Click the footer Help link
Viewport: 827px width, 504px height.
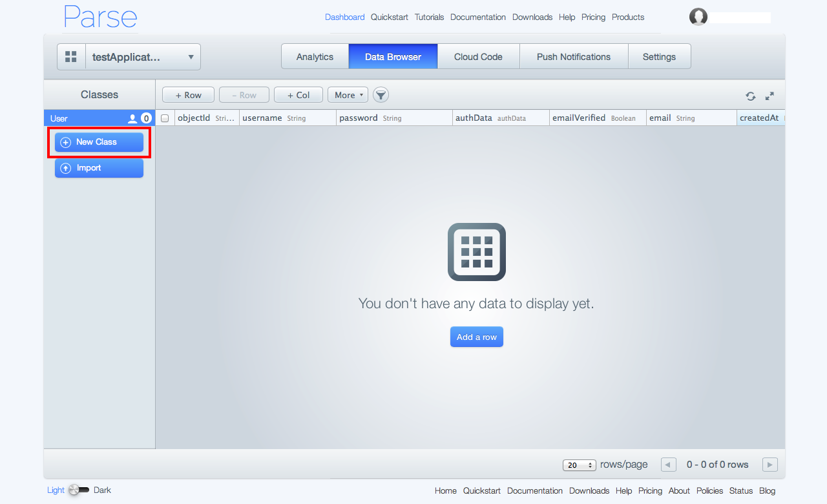(623, 491)
